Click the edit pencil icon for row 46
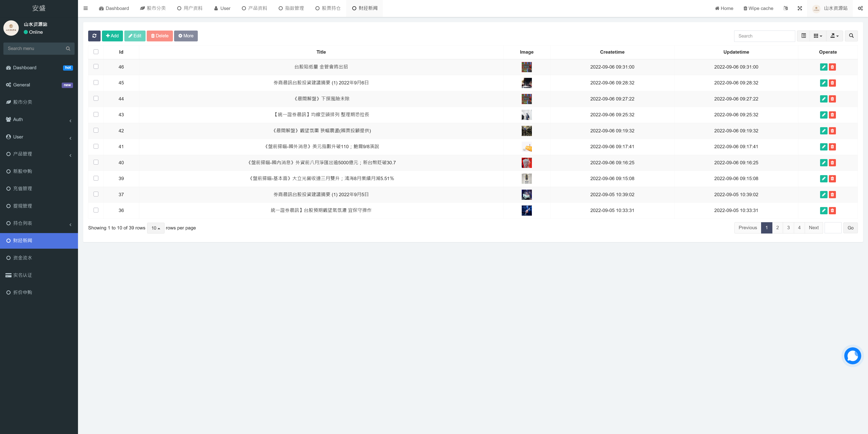This screenshot has height=434, width=868. 823,67
